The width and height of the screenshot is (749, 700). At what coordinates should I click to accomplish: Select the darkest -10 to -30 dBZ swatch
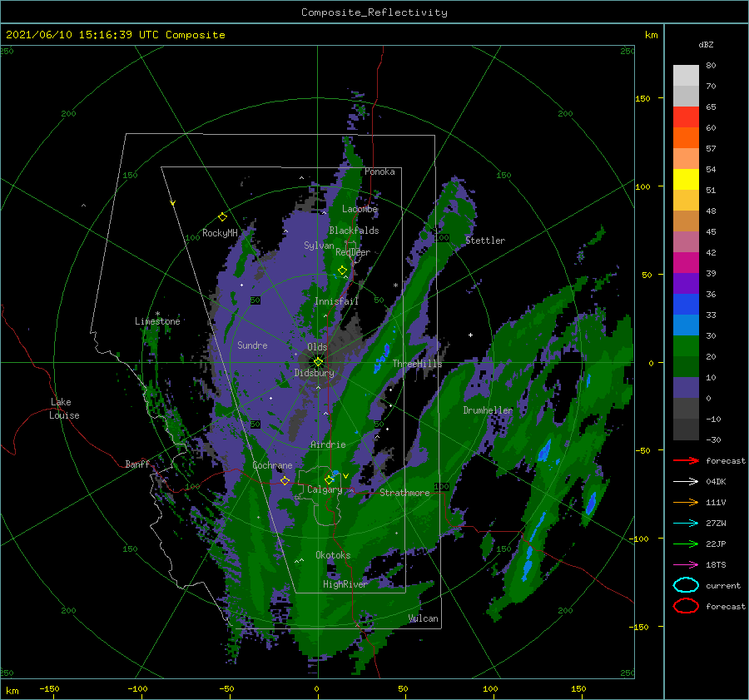[x=686, y=429]
